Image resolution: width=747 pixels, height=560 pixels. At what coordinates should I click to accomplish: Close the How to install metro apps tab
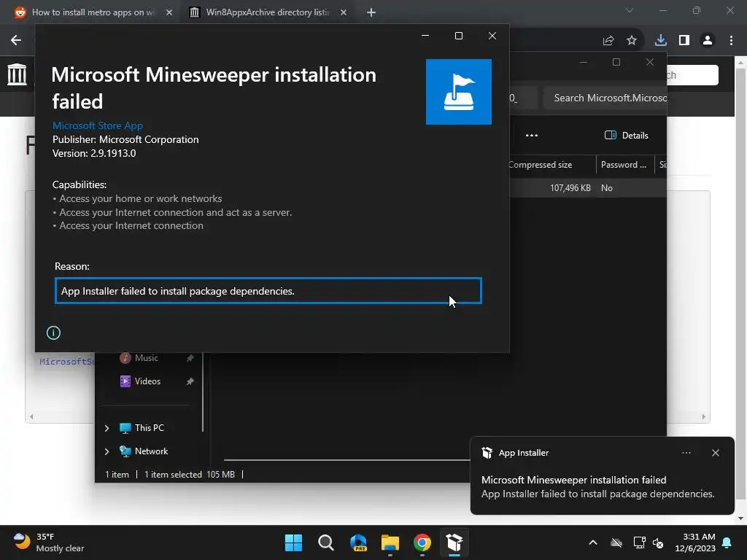[x=169, y=12]
